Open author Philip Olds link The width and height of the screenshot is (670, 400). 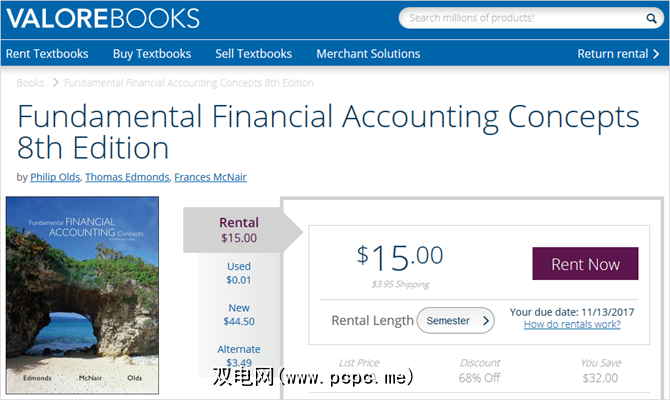56,177
